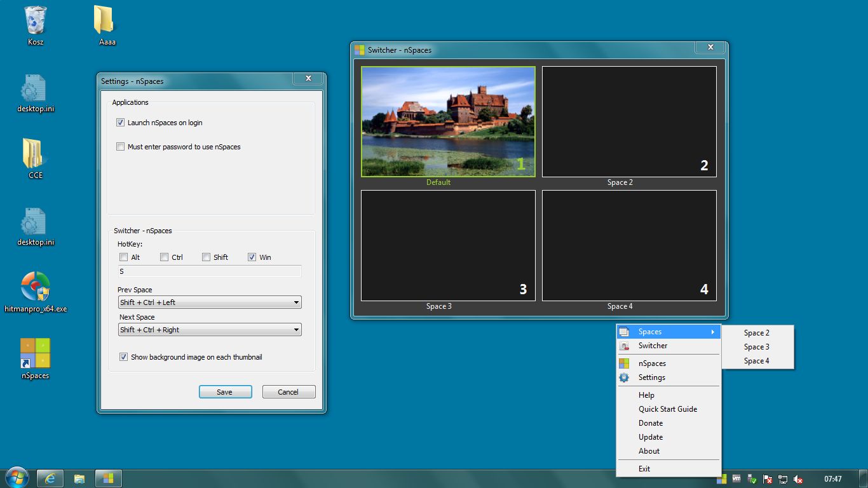The image size is (868, 488).
Task: Switch to the Space 2 thumbnail
Action: pyautogui.click(x=628, y=122)
